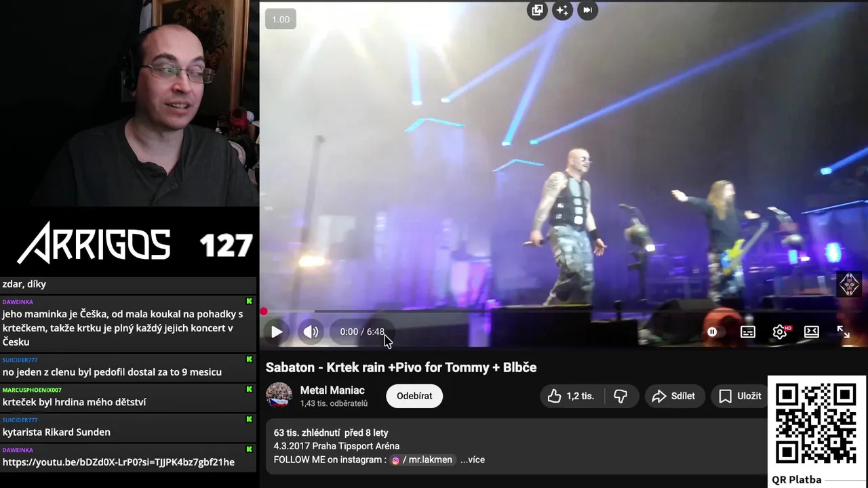Viewport: 868px width, 488px height.
Task: Switch to theater mode view
Action: click(812, 332)
